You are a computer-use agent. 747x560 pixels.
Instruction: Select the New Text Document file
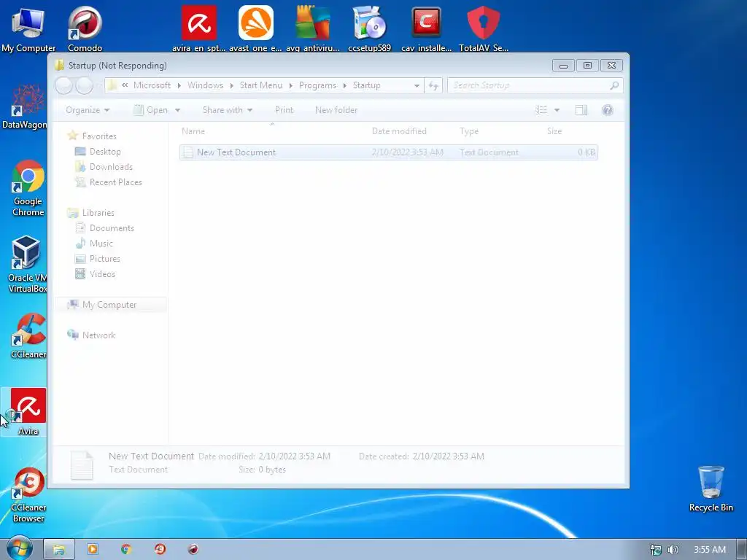pos(389,152)
